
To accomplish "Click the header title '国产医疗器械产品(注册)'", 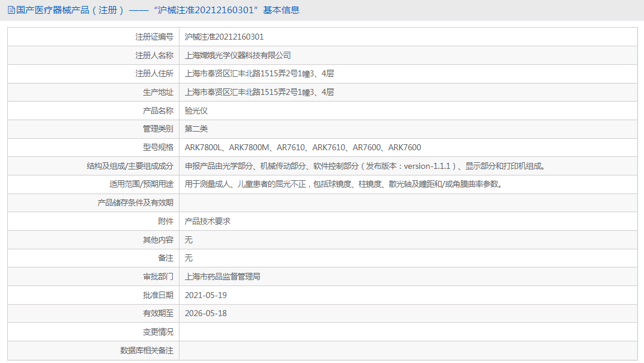I will click(x=70, y=10).
